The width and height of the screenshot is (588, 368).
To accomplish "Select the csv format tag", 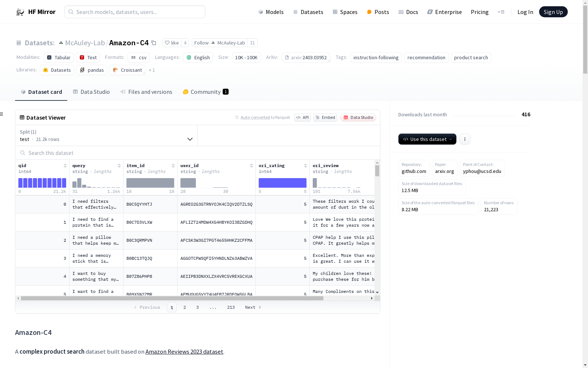I will click(139, 57).
